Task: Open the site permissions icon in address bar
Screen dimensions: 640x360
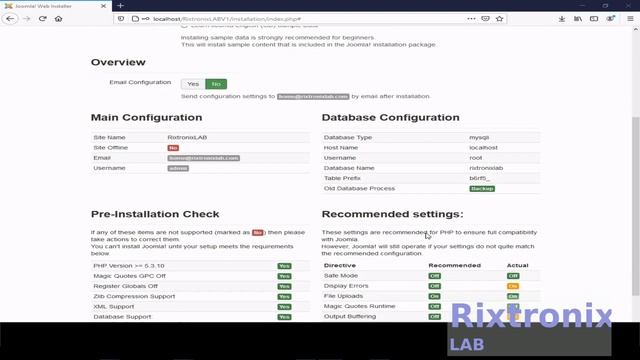Action: (x=145, y=19)
